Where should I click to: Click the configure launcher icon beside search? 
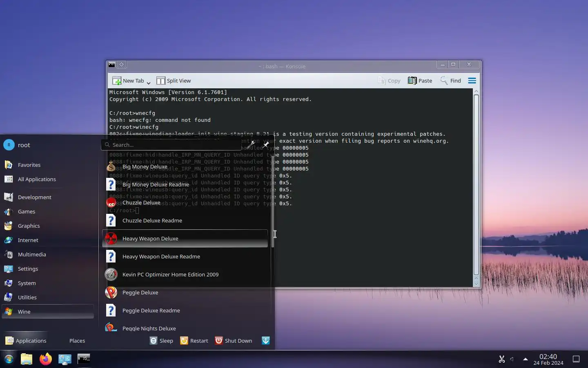click(x=250, y=145)
